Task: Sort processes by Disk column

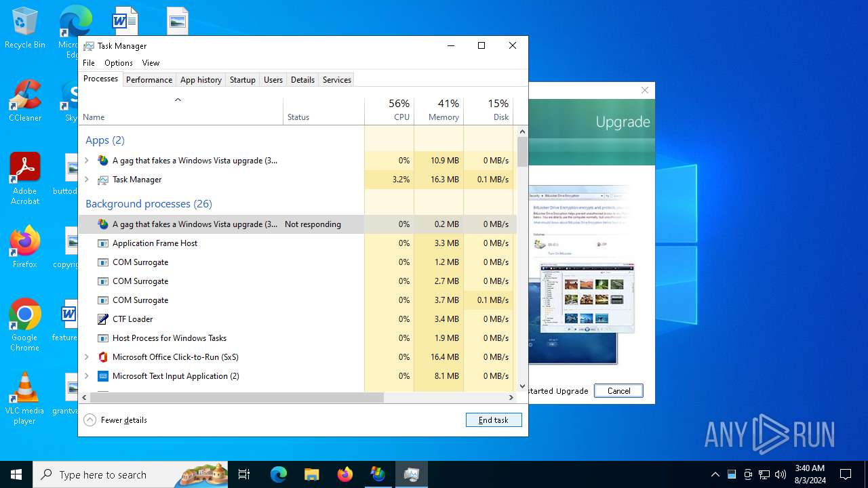Action: (488, 110)
